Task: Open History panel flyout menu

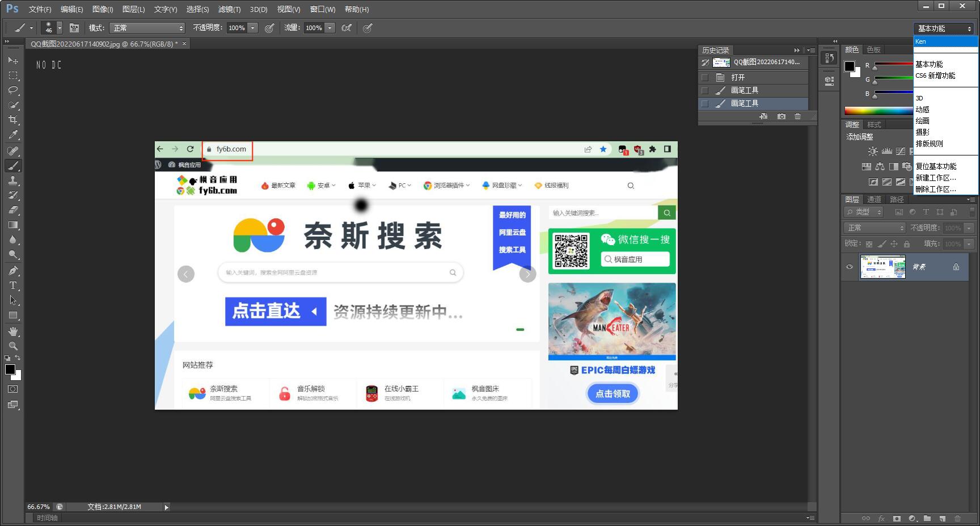Action: tap(811, 50)
